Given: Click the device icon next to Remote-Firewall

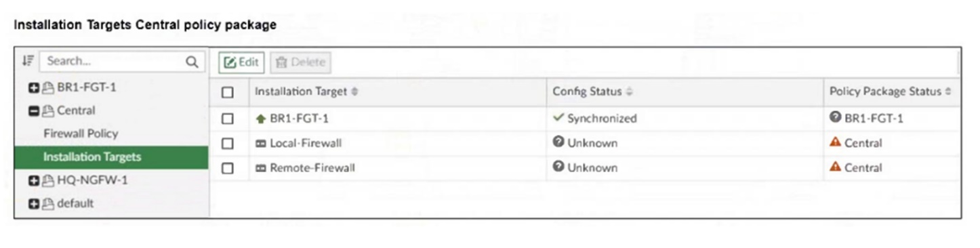Looking at the screenshot, I should coord(261,167).
